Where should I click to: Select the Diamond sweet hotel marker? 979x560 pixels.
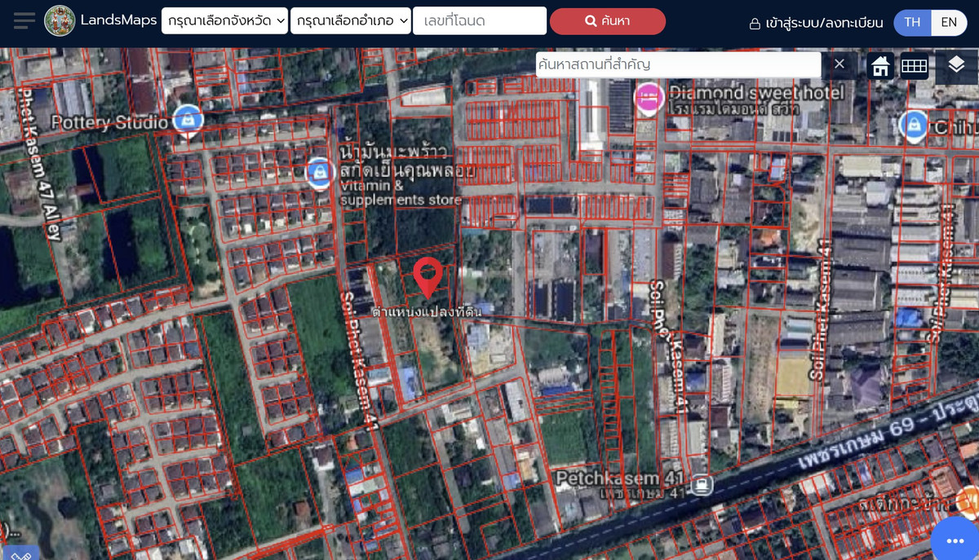click(649, 98)
